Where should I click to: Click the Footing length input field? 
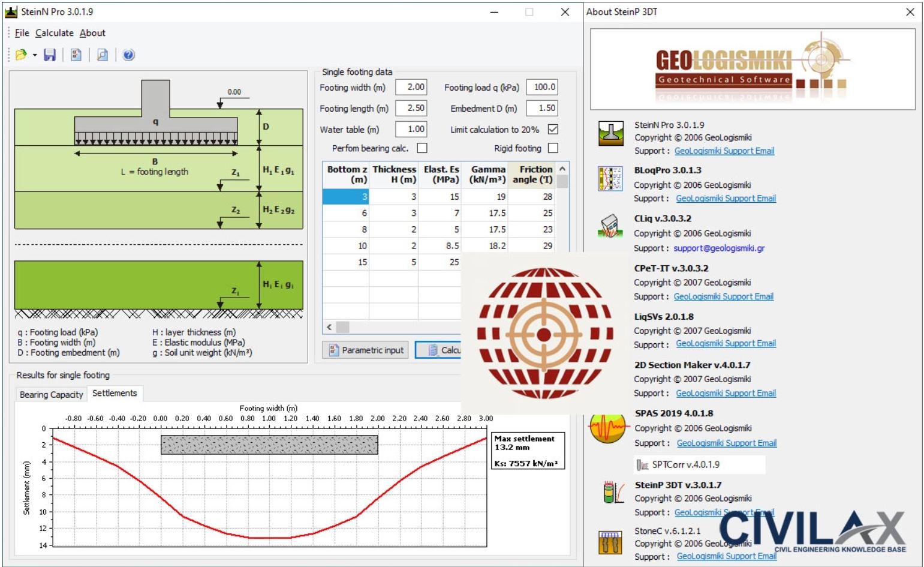(x=411, y=108)
